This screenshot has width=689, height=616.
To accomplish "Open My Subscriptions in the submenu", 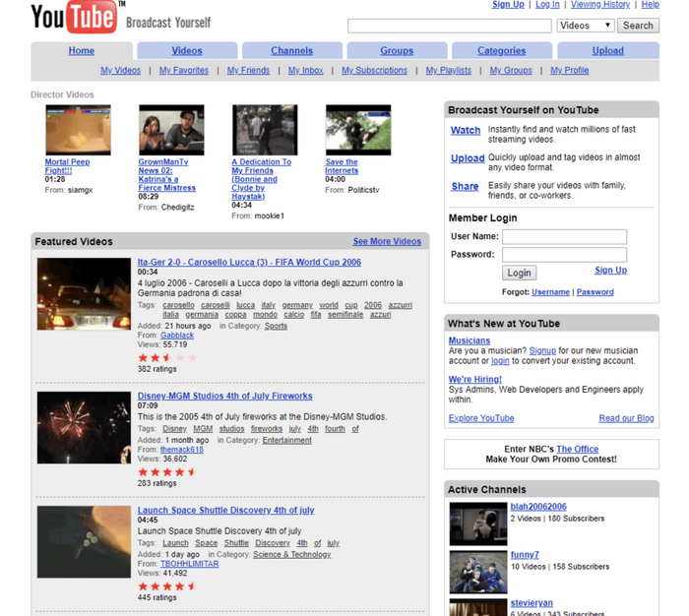I will 374,71.
